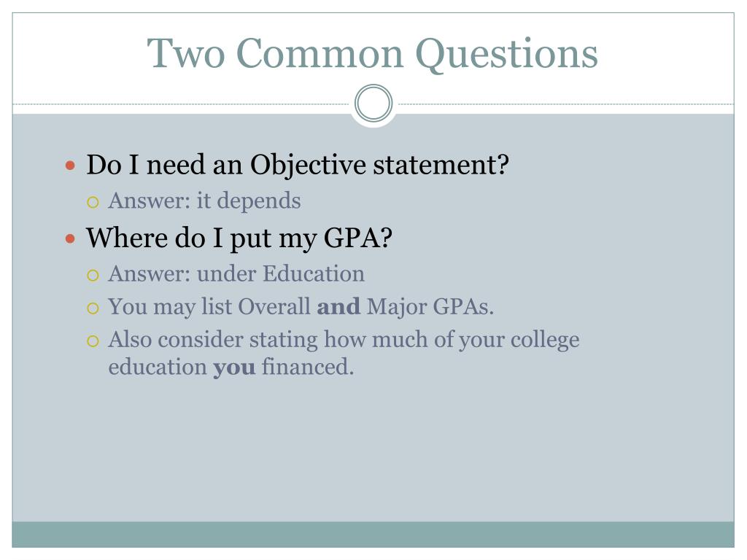This screenshot has height=560, width=747.
Task: Click the 'Two Common Questions' slide title
Action: click(372, 53)
